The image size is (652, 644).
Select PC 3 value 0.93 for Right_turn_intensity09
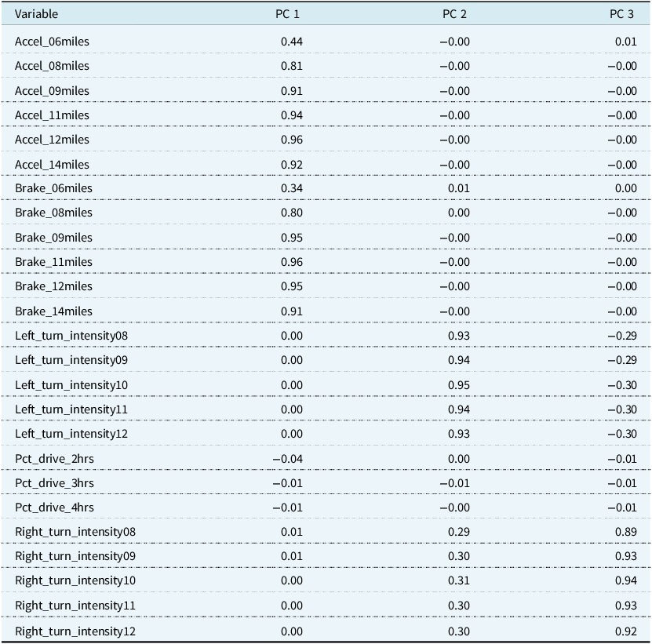tap(626, 556)
